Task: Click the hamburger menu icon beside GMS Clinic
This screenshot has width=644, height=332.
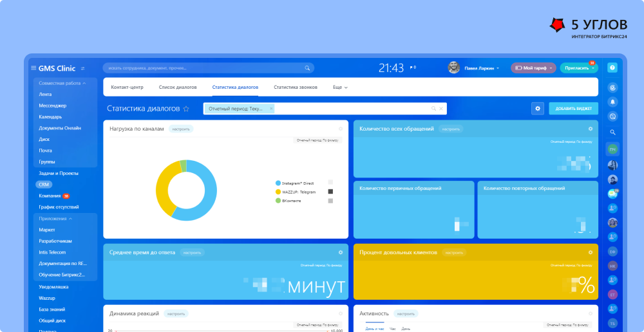Action: tap(33, 68)
